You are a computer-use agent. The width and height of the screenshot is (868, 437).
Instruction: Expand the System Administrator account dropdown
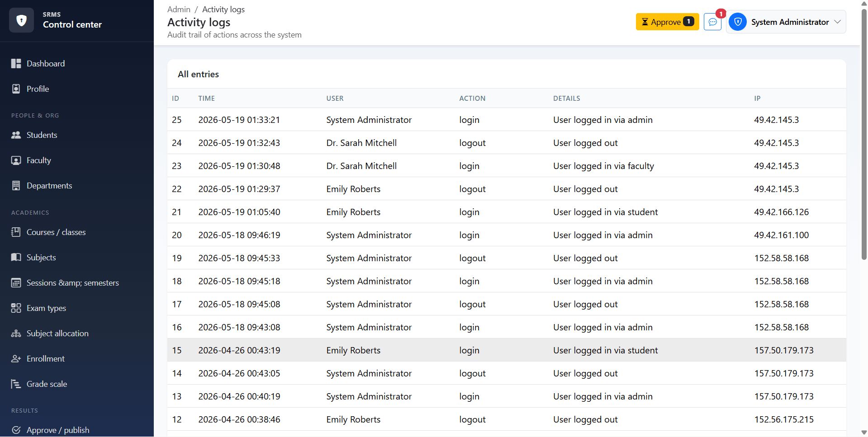[786, 22]
